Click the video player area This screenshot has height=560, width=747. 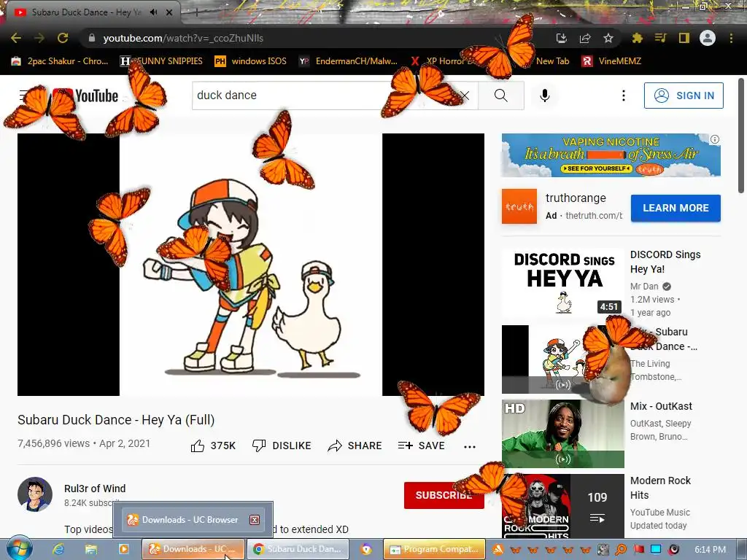[x=251, y=265]
